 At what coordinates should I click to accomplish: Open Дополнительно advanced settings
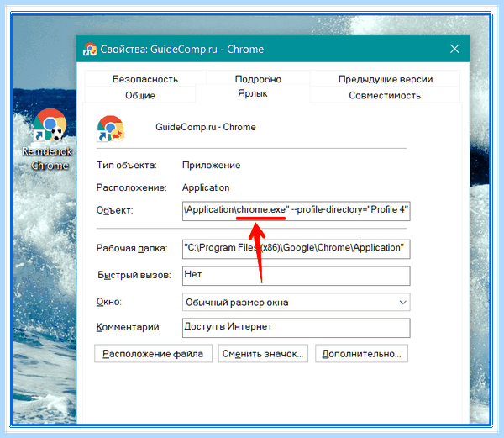(x=361, y=353)
